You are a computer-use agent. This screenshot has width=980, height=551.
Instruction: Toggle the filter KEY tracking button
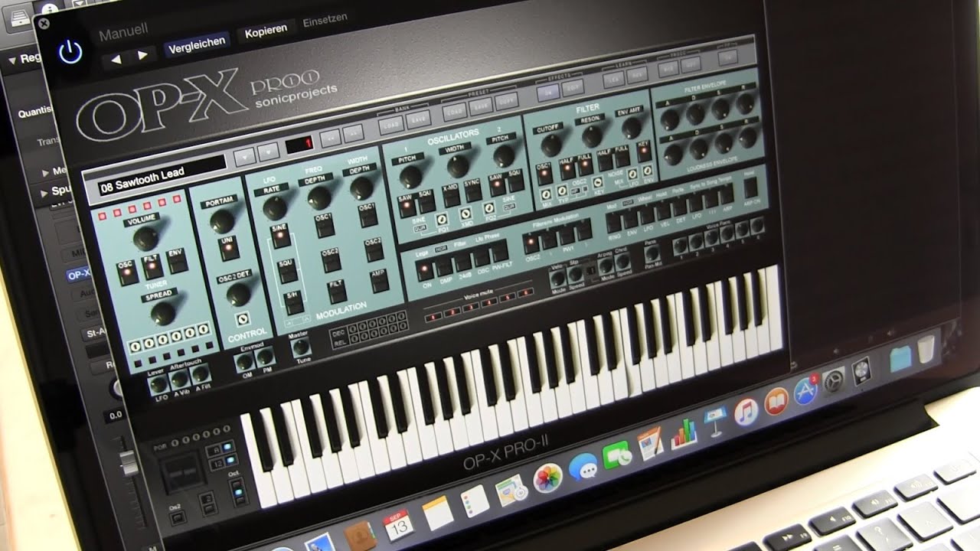point(645,152)
